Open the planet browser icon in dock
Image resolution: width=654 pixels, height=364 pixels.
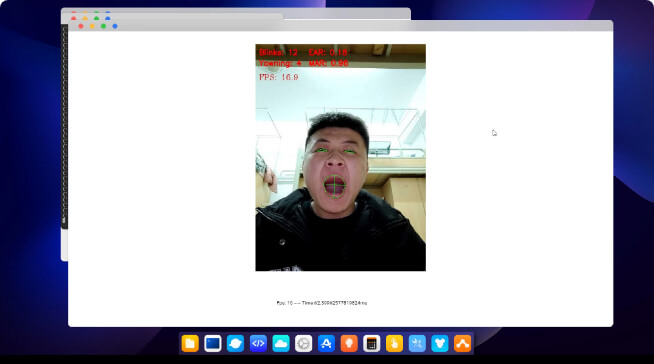click(235, 344)
